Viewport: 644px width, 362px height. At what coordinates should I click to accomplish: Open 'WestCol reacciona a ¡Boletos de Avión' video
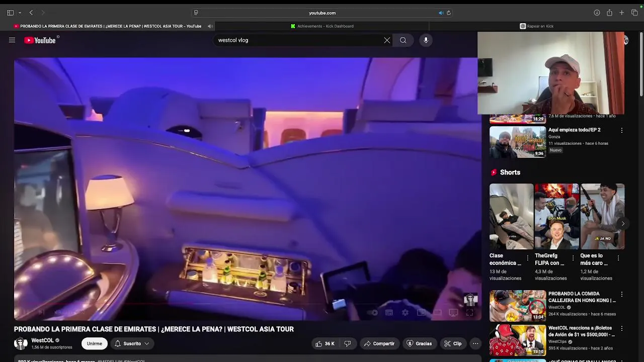click(x=582, y=331)
